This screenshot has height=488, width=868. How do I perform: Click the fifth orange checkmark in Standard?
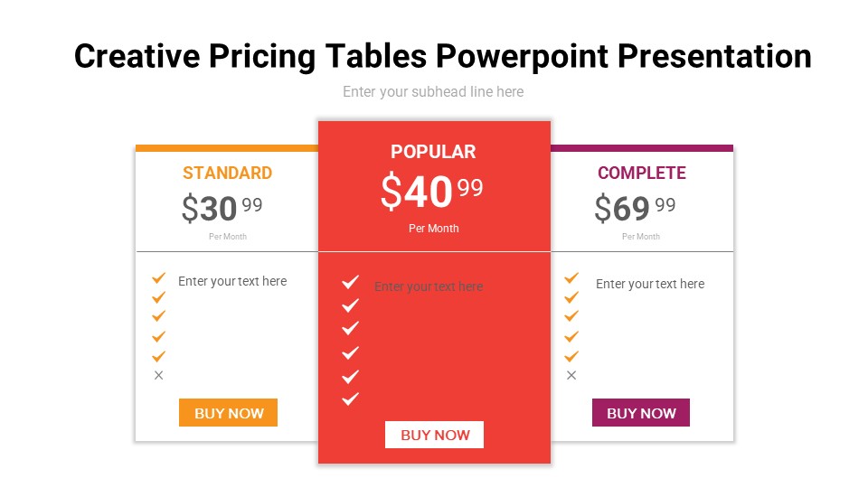click(159, 356)
